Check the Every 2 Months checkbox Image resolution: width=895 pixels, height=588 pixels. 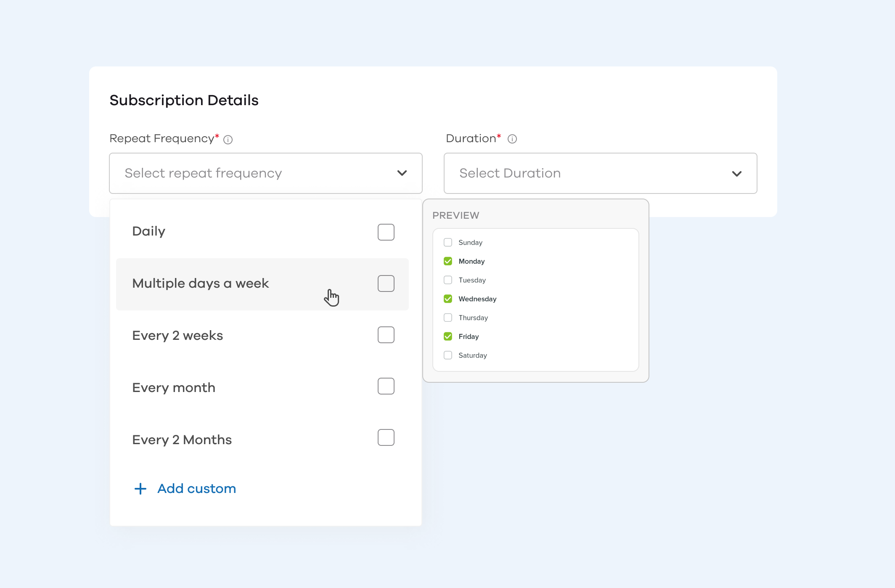click(x=386, y=437)
